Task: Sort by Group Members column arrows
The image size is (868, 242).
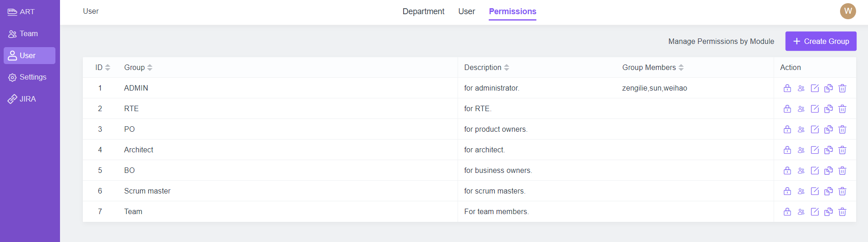Action: click(681, 68)
